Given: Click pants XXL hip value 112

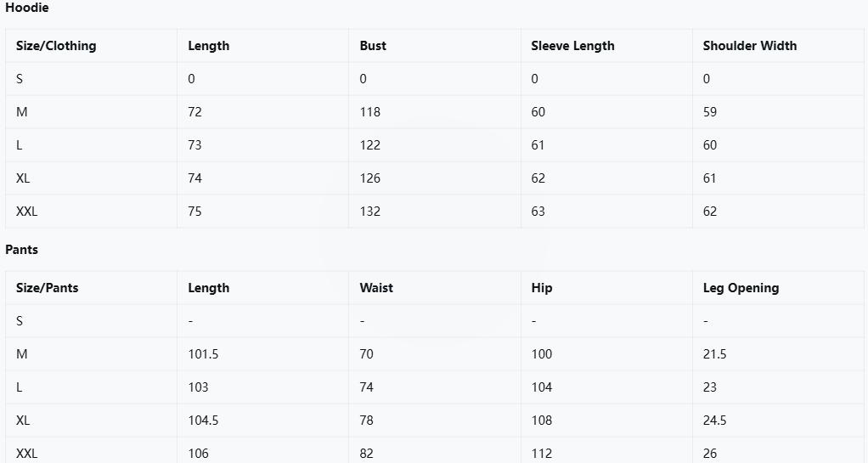Looking at the screenshot, I should (542, 454).
